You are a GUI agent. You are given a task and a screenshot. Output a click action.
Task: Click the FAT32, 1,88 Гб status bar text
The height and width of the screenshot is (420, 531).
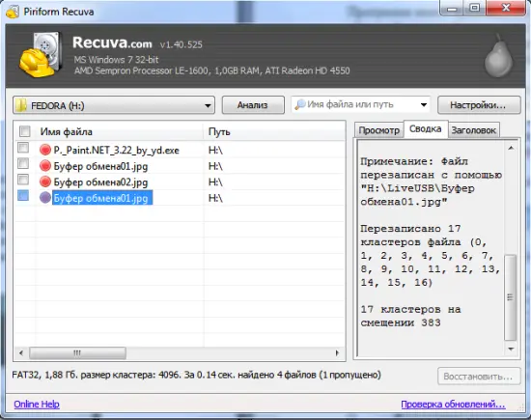click(196, 375)
